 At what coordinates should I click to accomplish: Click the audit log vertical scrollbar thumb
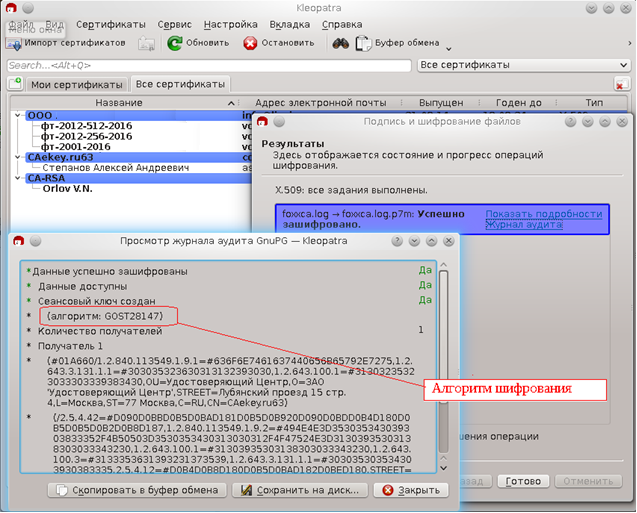click(444, 337)
